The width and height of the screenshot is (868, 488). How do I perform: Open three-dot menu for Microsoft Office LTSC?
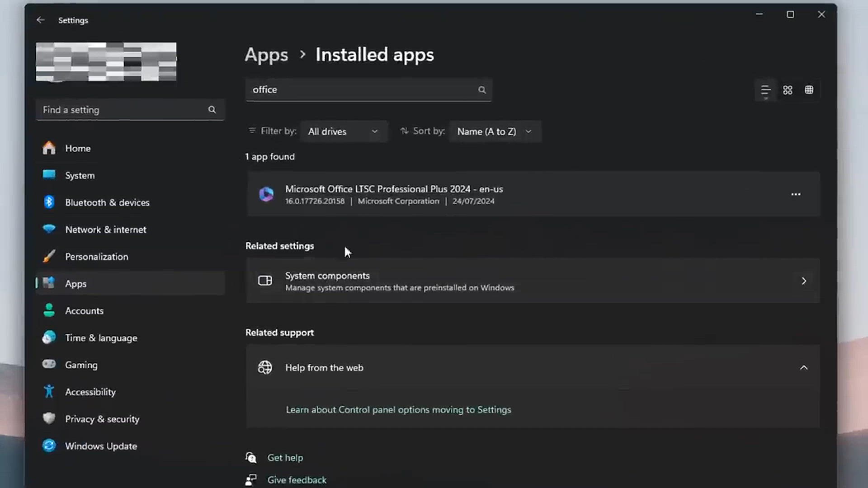[796, 194]
